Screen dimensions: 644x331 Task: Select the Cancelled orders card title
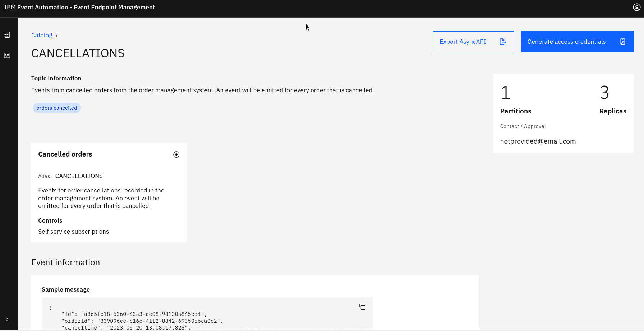pyautogui.click(x=65, y=154)
